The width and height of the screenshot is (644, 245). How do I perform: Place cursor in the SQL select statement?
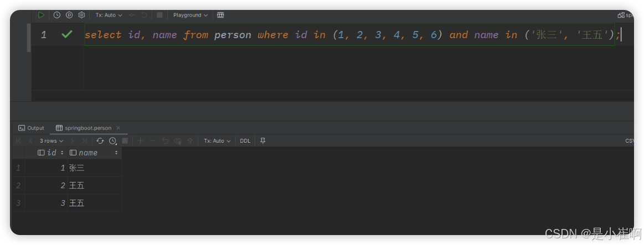click(x=349, y=35)
